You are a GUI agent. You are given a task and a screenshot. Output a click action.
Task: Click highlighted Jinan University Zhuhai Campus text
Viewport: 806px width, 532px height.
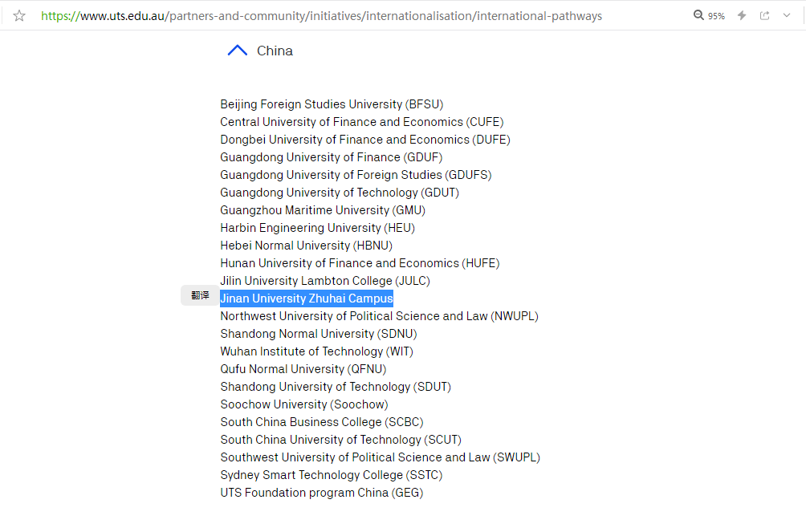click(x=307, y=298)
